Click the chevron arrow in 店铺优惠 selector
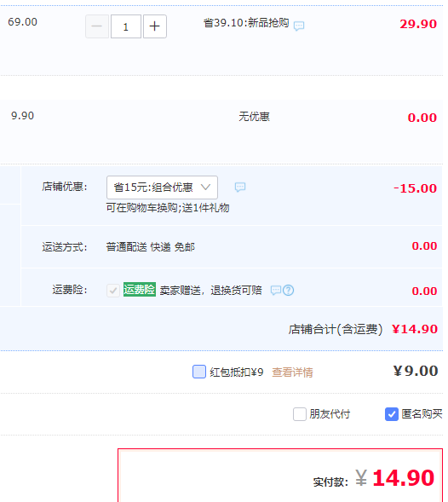This screenshot has height=502, width=448. pyautogui.click(x=205, y=187)
